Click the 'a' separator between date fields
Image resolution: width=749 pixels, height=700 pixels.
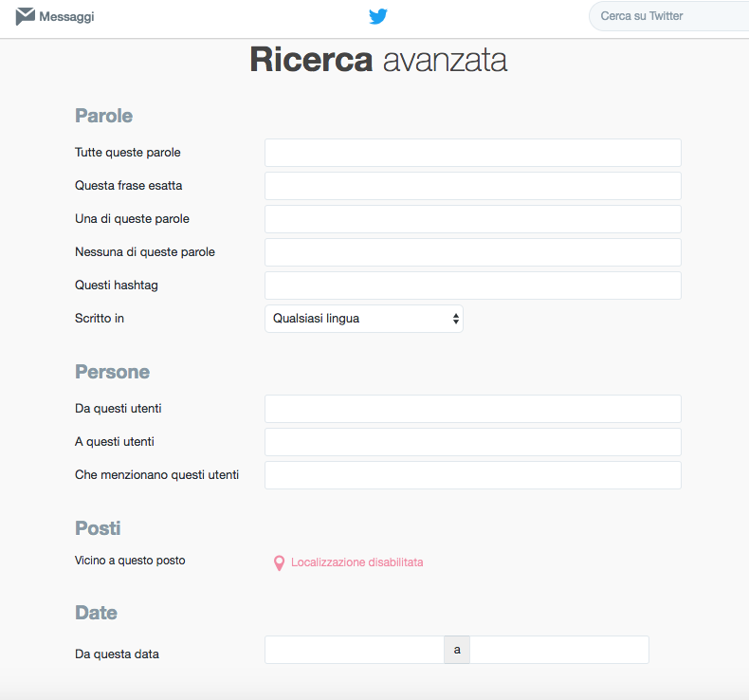coord(457,650)
